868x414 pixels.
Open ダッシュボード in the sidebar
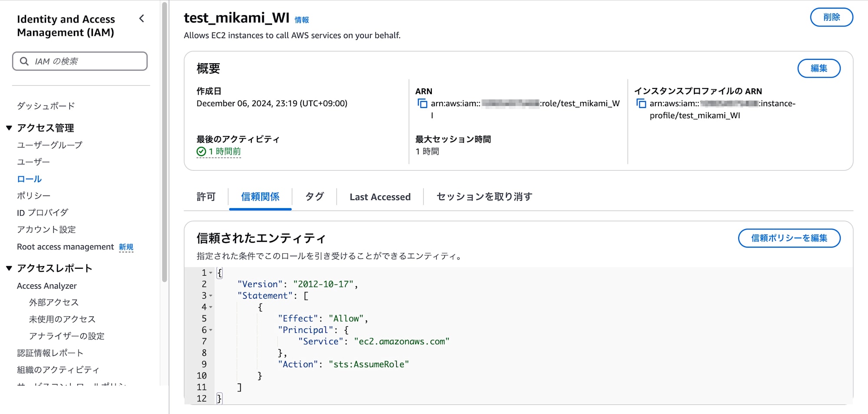click(46, 106)
